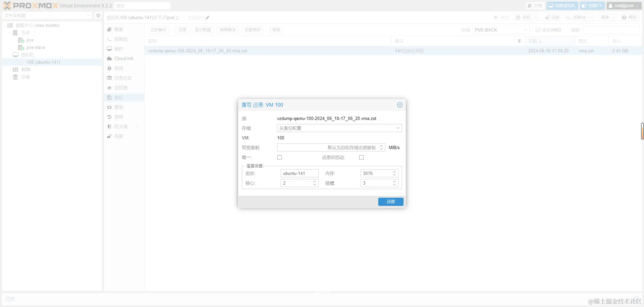Viewport: 644px width, 307px height.
Task: Click the 编辑备注 button
Action: click(x=228, y=30)
